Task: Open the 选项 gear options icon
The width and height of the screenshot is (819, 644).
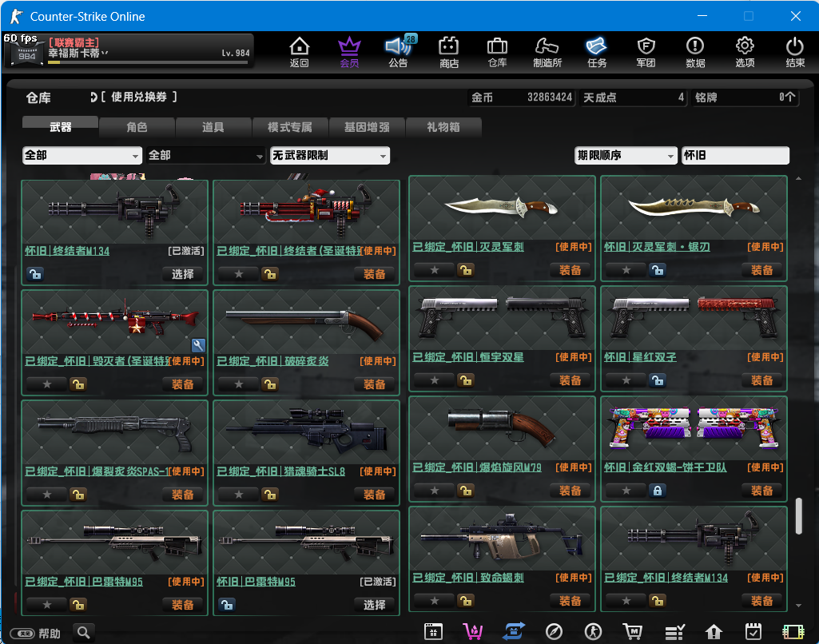Action: 745,52
